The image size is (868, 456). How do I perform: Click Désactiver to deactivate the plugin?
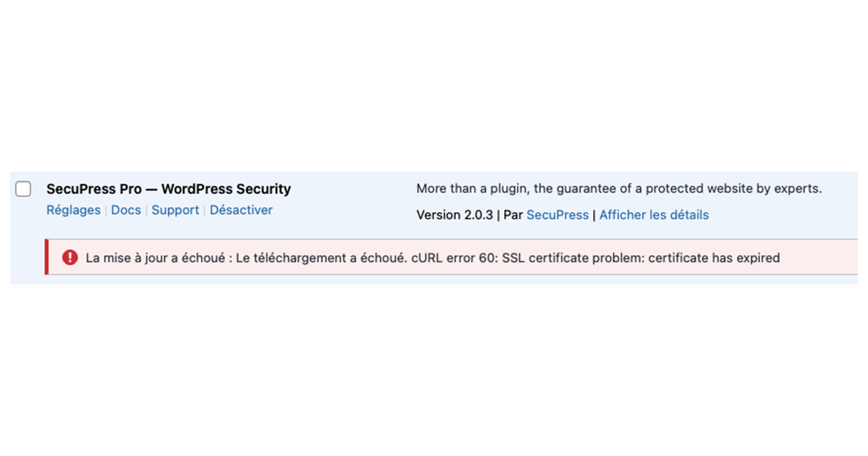pyautogui.click(x=241, y=210)
